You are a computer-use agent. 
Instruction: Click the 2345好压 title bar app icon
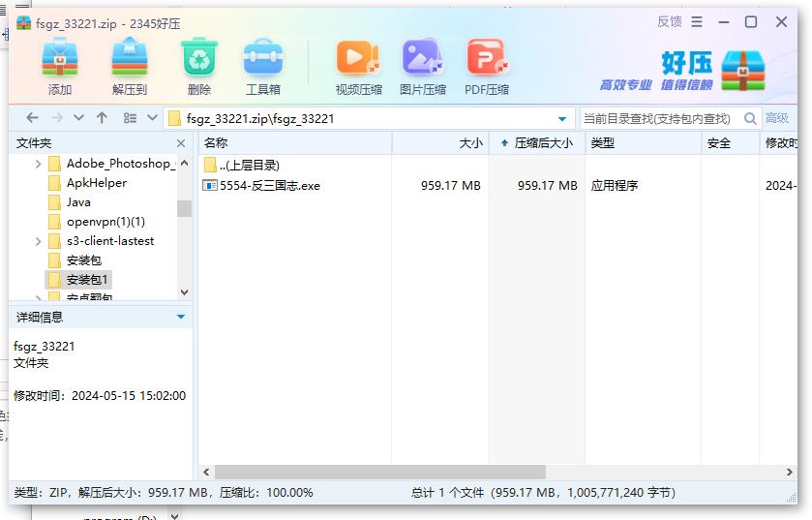(23, 23)
